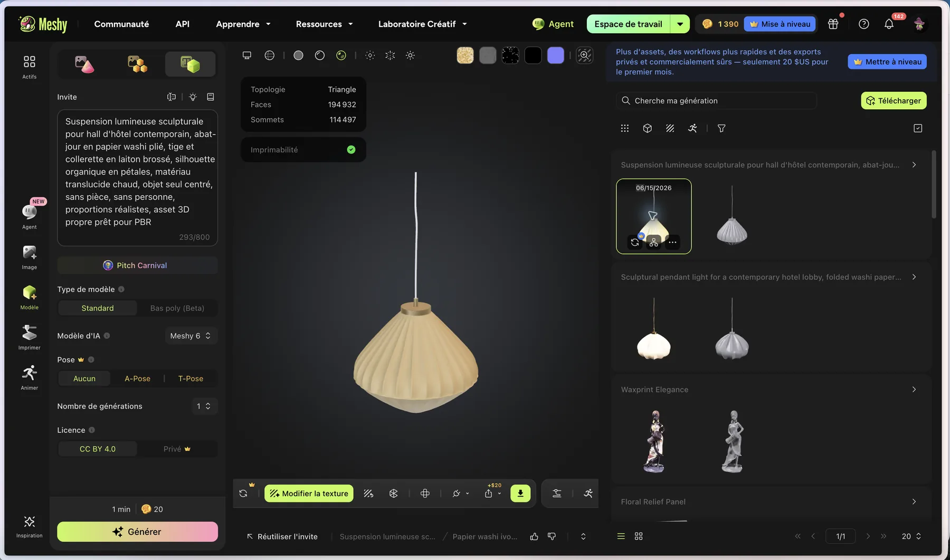Toggle multi-select checkbox in generations panel
The image size is (950, 560).
pyautogui.click(x=918, y=128)
